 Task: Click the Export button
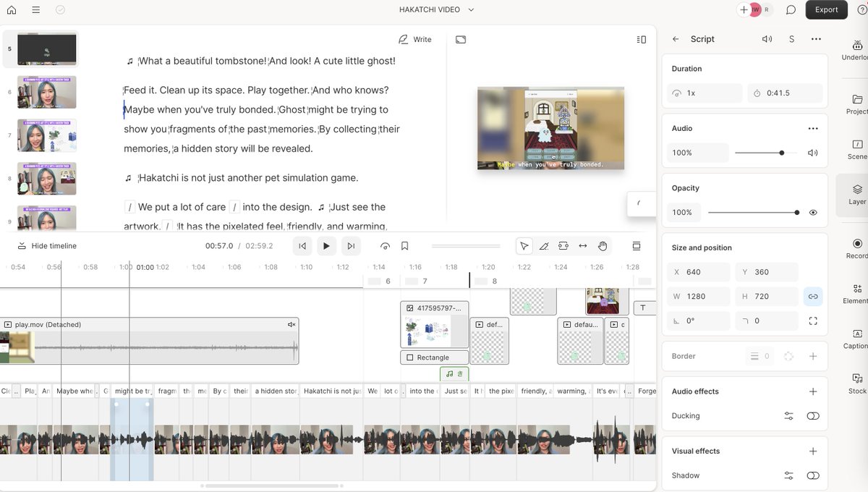[827, 9]
